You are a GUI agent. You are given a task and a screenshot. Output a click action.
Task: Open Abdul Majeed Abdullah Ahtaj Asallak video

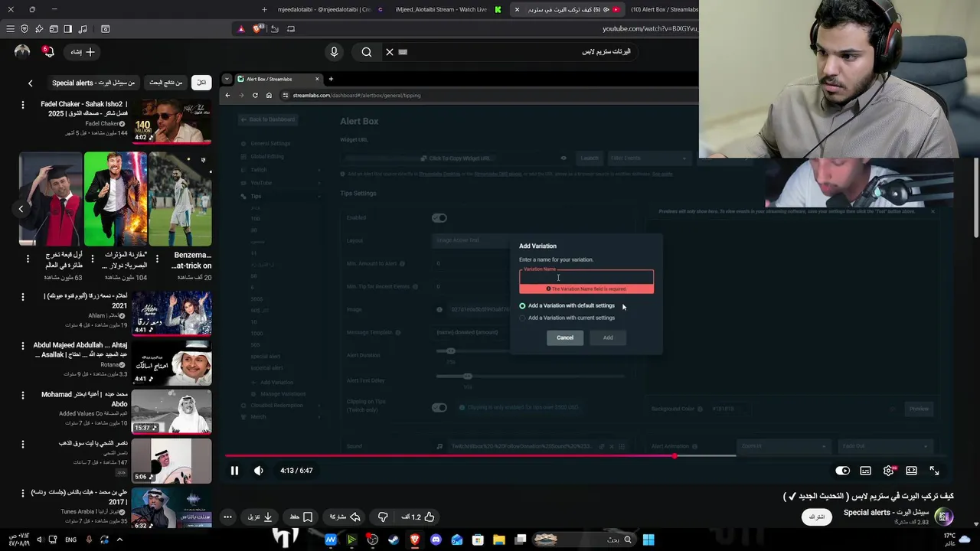point(171,362)
